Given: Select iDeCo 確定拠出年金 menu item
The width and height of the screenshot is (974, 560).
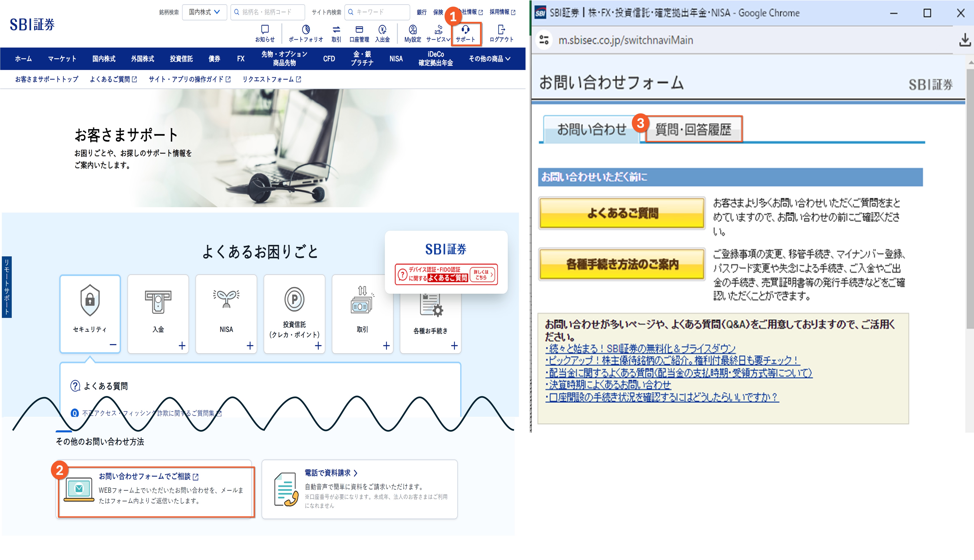Looking at the screenshot, I should pos(436,59).
